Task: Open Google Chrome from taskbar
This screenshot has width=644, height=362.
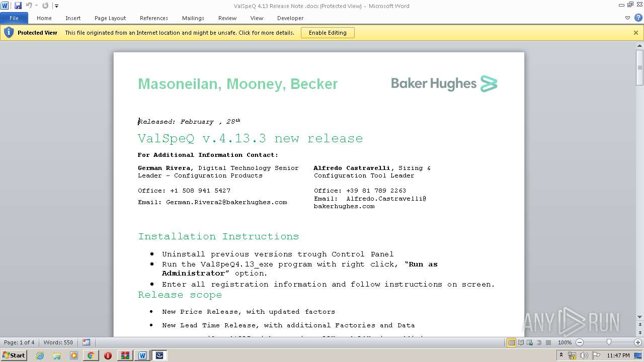Action: [x=91, y=355]
